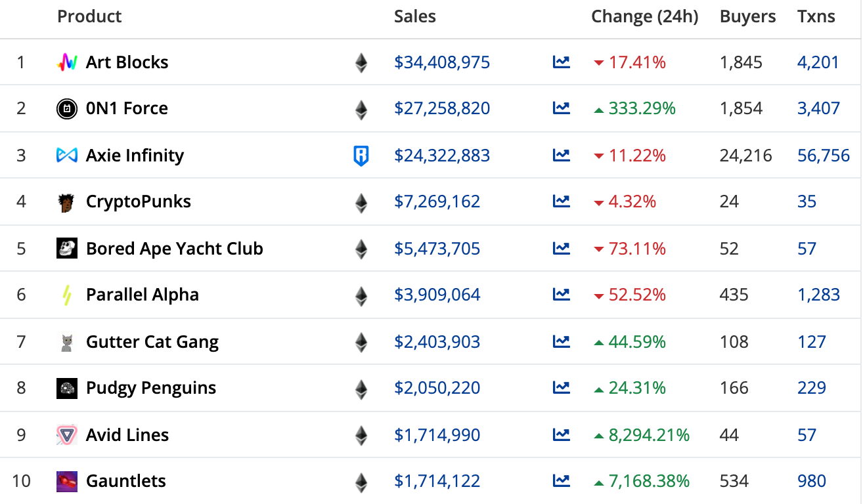
Task: Click the Ronin chain icon for Axie Infinity
Action: click(361, 156)
